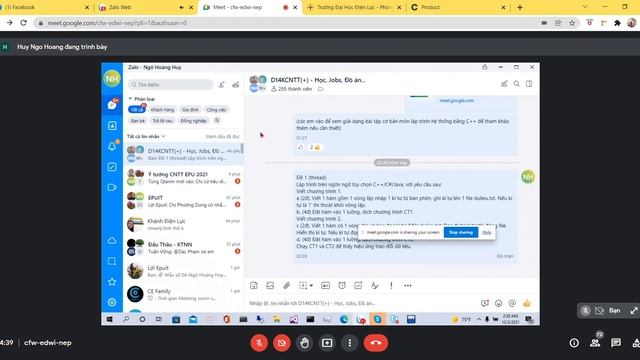640x360 pixels.
Task: Open meeting details info icon
Action: (x=574, y=343)
